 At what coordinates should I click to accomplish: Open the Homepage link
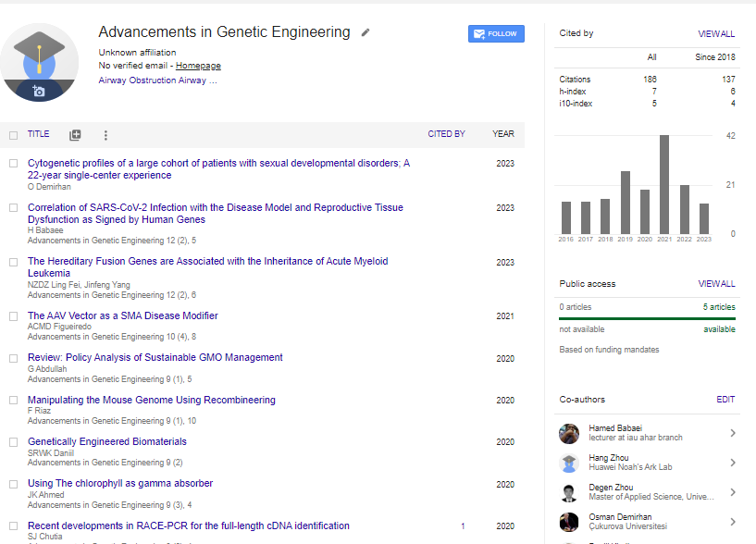pyautogui.click(x=198, y=66)
